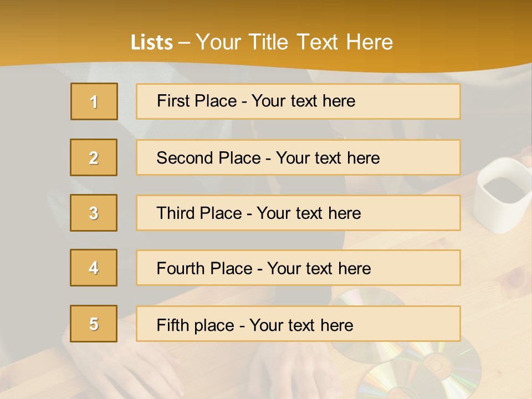This screenshot has height=399, width=532.
Task: Click the 'Third Place' text box
Action: tap(298, 213)
